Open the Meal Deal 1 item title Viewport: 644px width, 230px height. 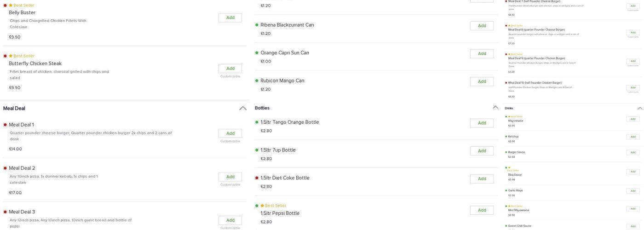[x=22, y=125]
